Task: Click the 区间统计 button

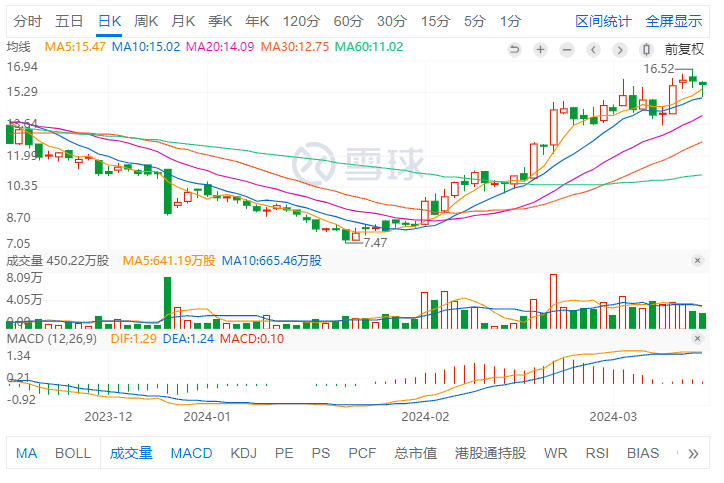Action: click(x=603, y=20)
